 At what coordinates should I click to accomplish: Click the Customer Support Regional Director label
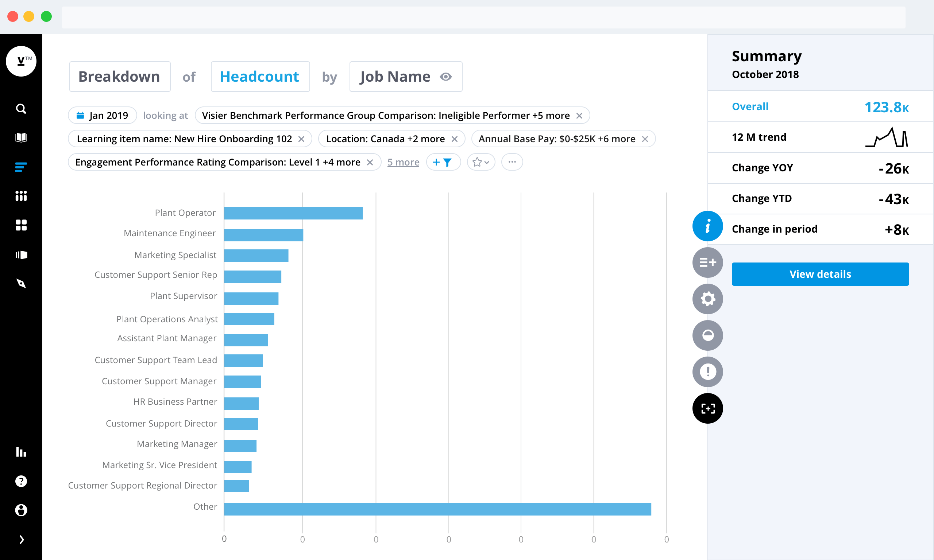(x=143, y=485)
